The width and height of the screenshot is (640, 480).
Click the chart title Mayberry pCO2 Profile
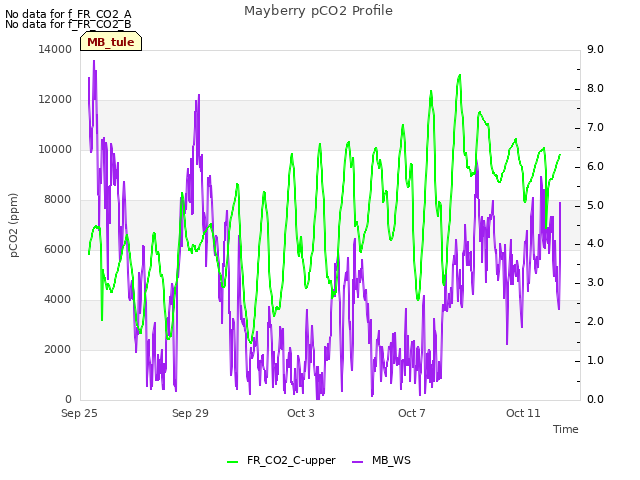318,11
